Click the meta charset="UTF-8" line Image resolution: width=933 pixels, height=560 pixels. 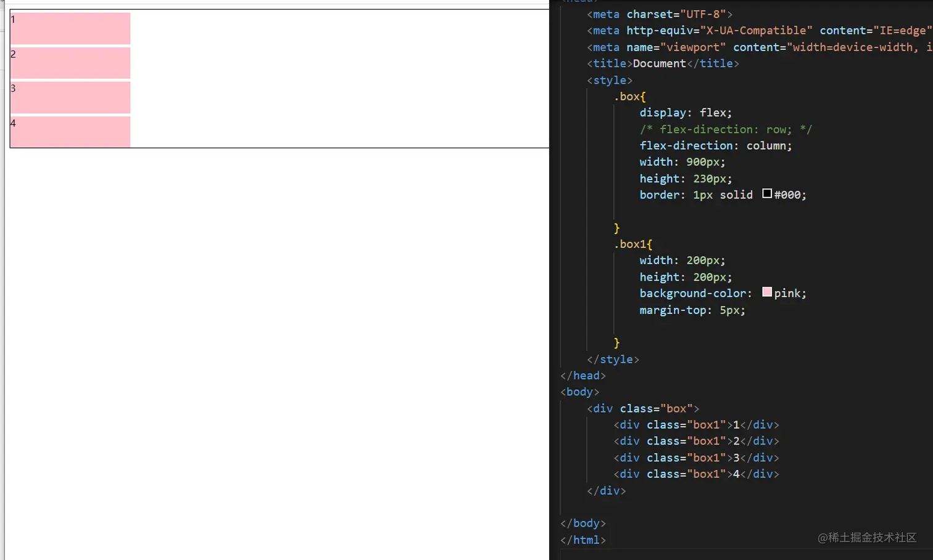660,14
